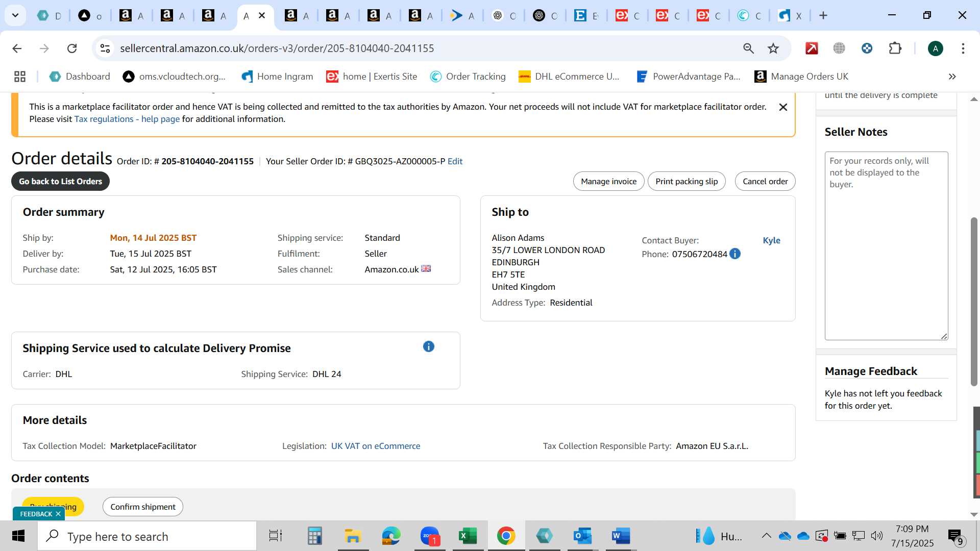Open DHL eCommerce bookmark
This screenshot has width=980, height=551.
(569, 77)
